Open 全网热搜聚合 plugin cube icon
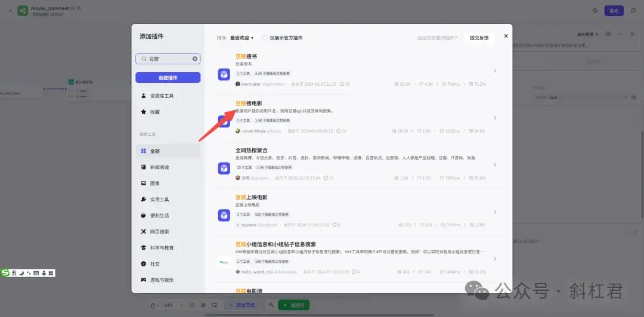The width and height of the screenshot is (644, 317). click(x=224, y=169)
